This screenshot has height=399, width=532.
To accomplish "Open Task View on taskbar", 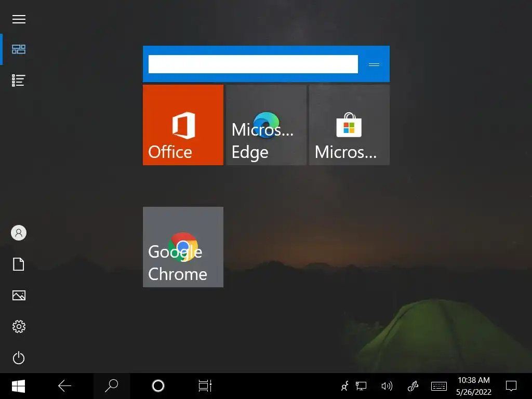I will coord(205,386).
